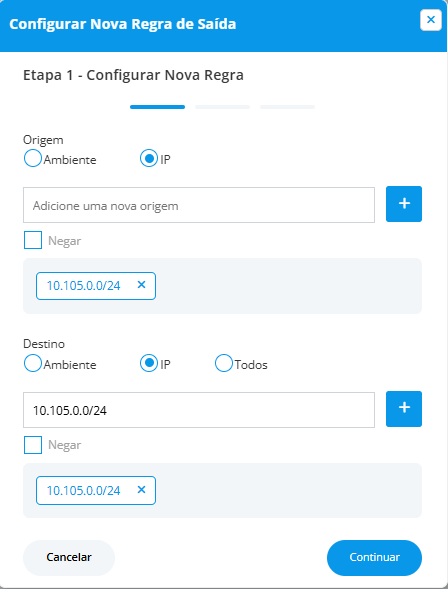448x589 pixels.
Task: Select IP radio under Origem
Action: pos(149,159)
